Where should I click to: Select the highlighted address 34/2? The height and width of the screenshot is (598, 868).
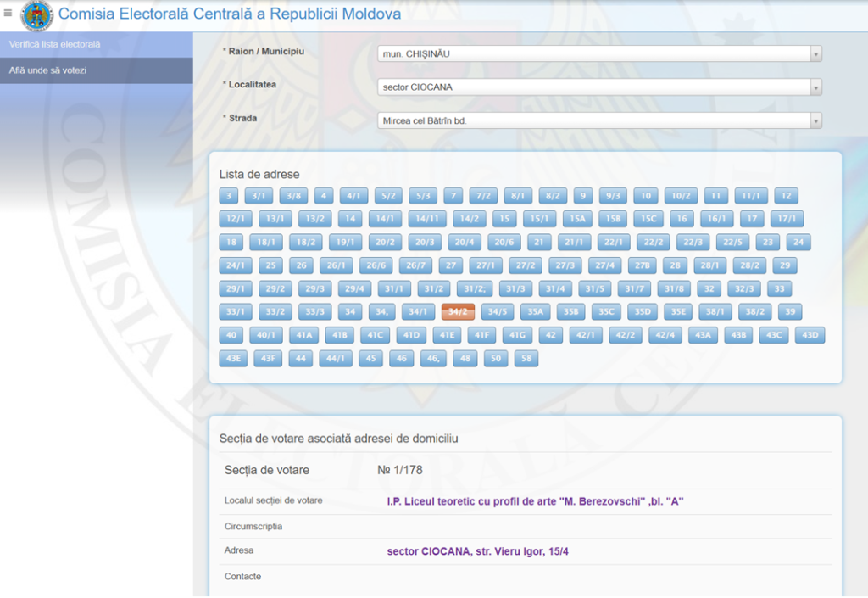pyautogui.click(x=458, y=312)
